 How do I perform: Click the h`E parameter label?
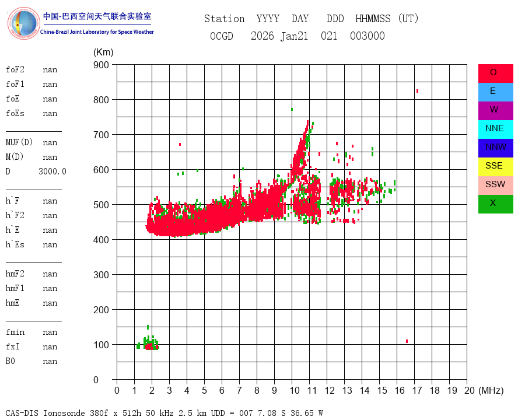pyautogui.click(x=12, y=230)
